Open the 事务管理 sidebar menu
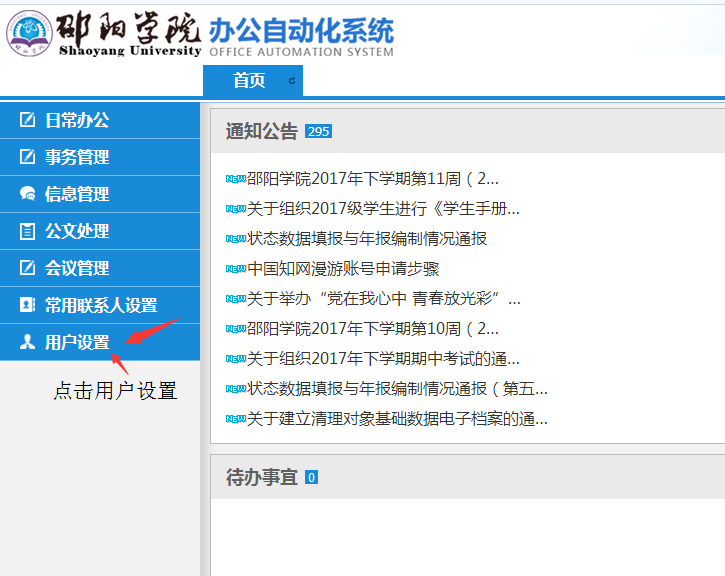Image resolution: width=725 pixels, height=576 pixels. pyautogui.click(x=77, y=157)
